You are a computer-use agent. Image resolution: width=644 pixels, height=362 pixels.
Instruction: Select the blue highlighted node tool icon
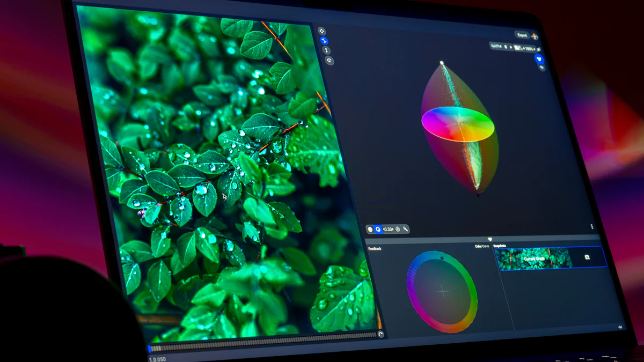tap(324, 41)
